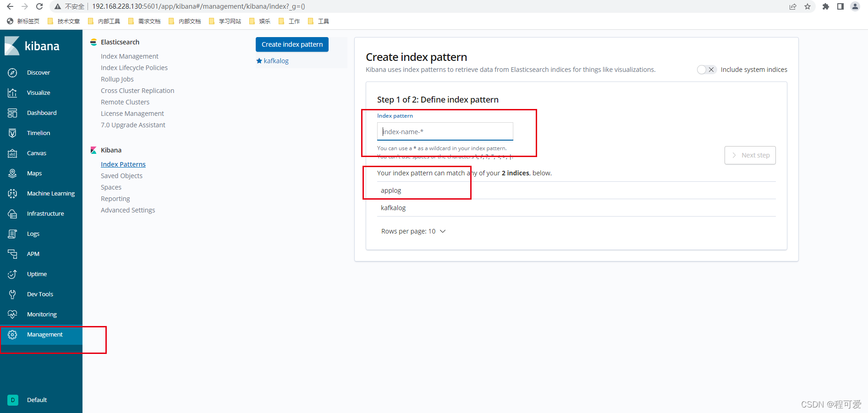Viewport: 868px width, 413px height.
Task: Open the 工作 bookmark folder
Action: pos(289,21)
